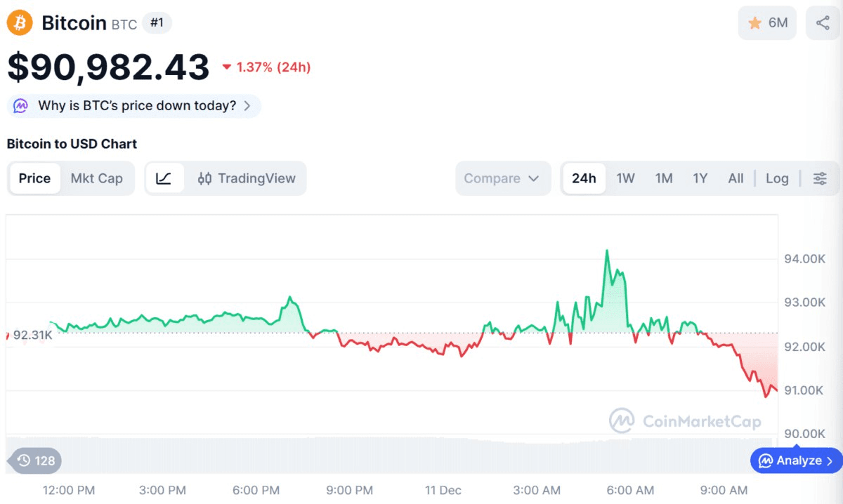Click the Analyze button

(x=797, y=460)
